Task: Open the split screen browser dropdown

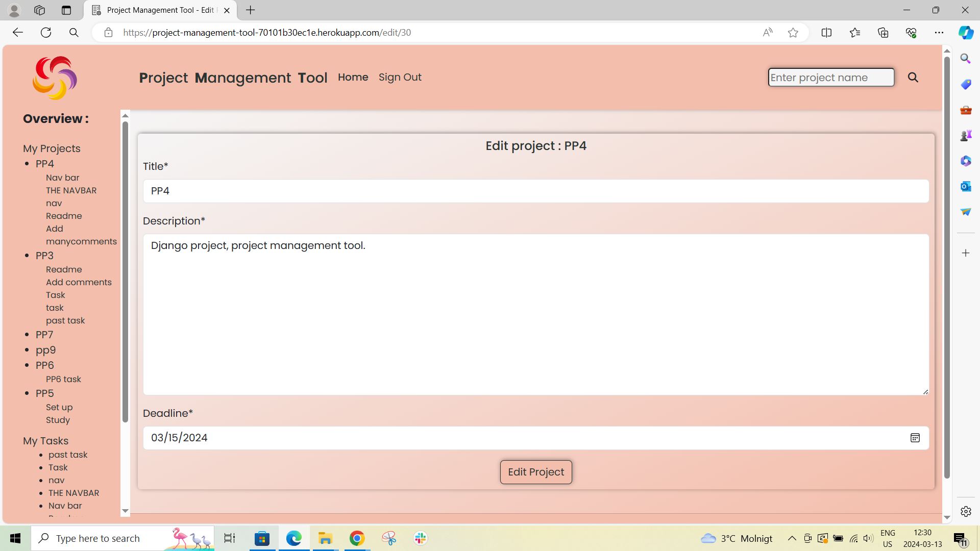Action: [826, 32]
